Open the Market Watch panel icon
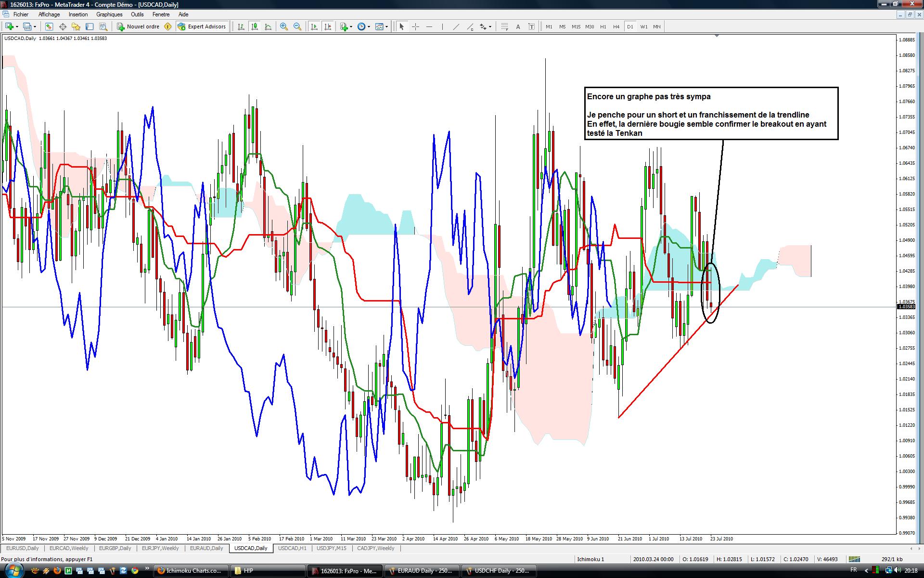Viewport: 924px width, 578px height. [49, 26]
